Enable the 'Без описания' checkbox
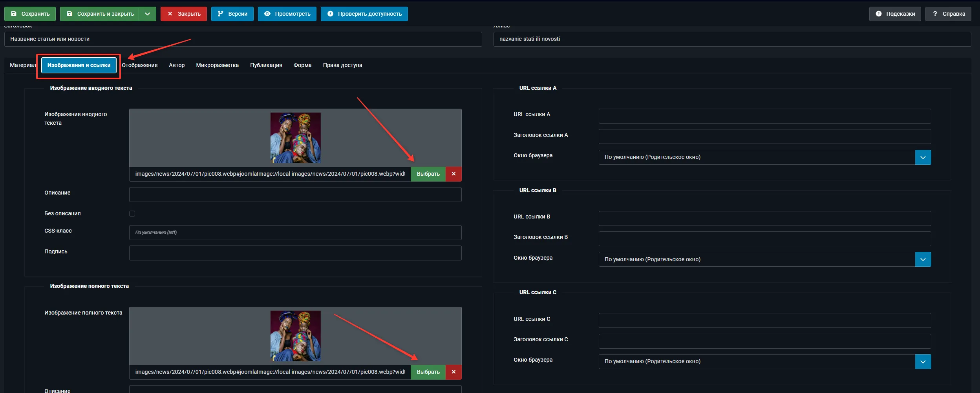Viewport: 980px width, 393px height. point(132,214)
